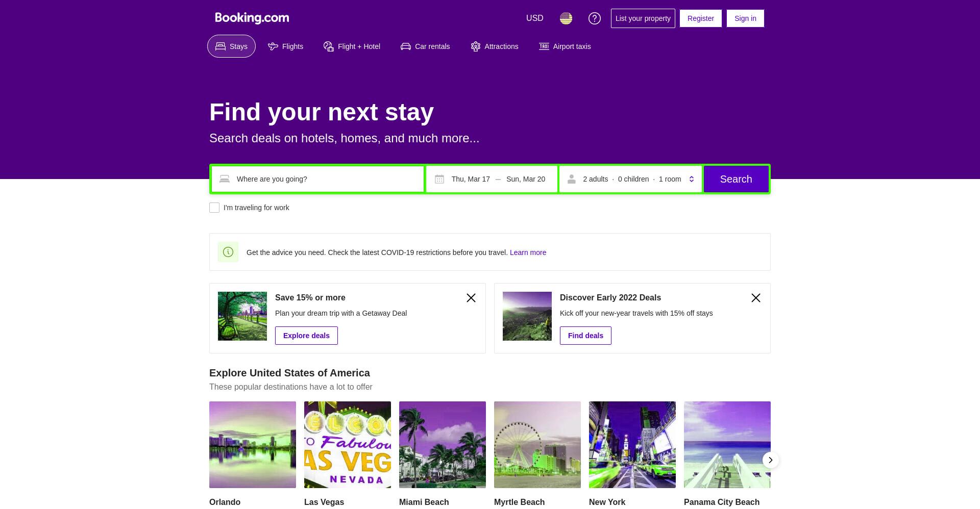Click the COVID-19 info icon
Viewport: 980px width, 509px height.
click(x=228, y=252)
